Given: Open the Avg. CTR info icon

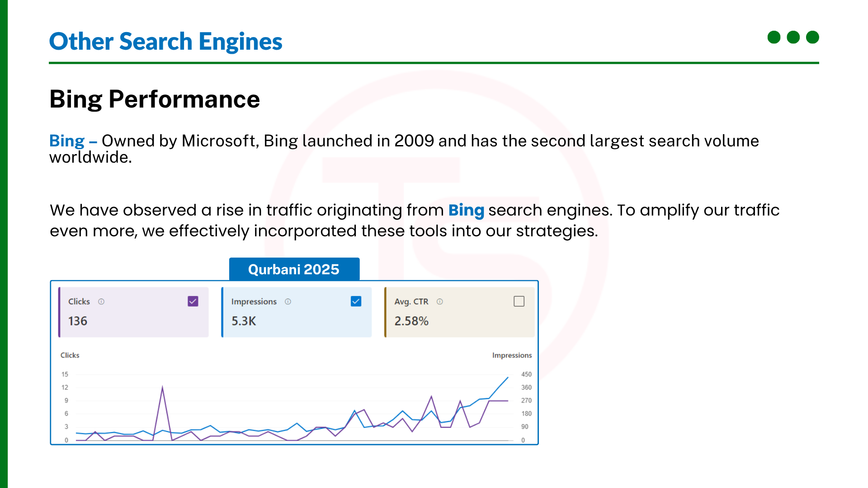Looking at the screenshot, I should [x=440, y=301].
